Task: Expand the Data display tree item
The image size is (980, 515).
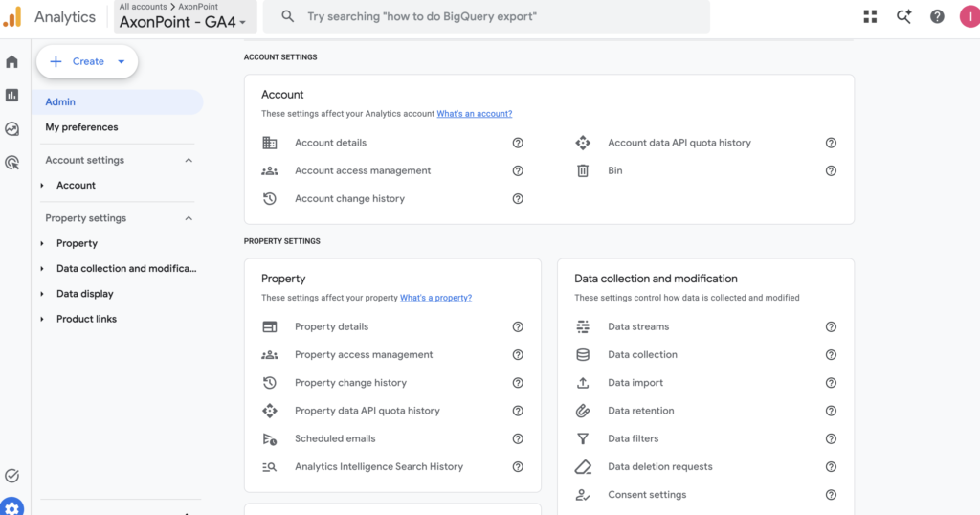Action: pos(42,294)
